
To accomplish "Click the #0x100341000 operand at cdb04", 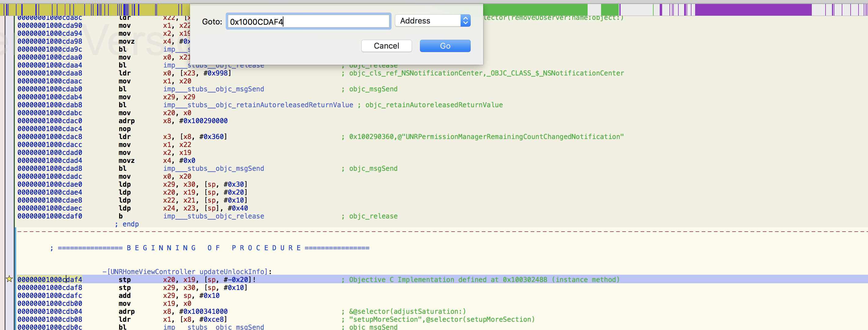I will 203,311.
